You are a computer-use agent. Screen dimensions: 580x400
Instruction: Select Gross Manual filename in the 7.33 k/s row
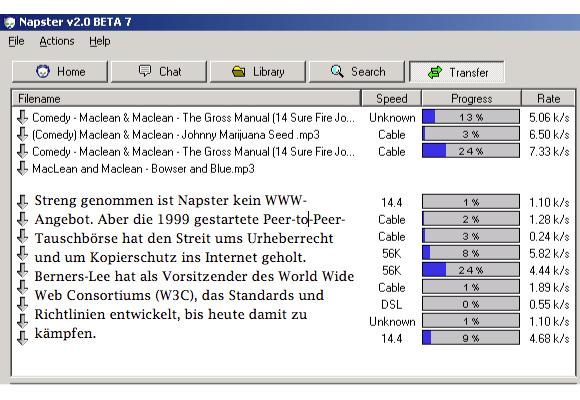tap(193, 152)
